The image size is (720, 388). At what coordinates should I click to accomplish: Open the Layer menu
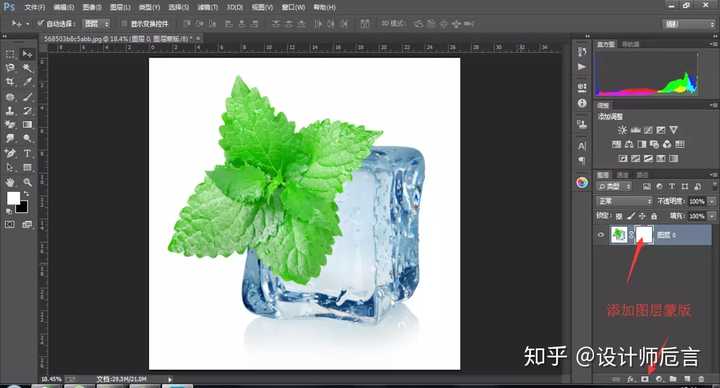[120, 7]
